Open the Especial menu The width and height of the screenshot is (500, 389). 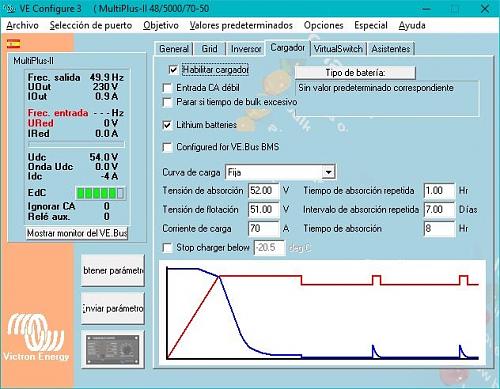tap(371, 25)
